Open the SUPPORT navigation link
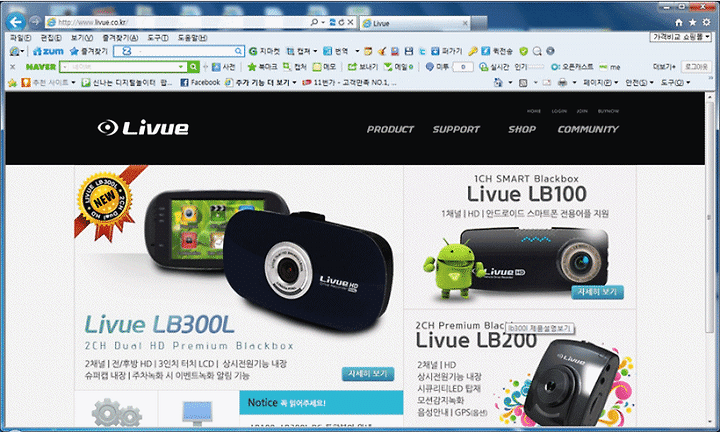This screenshot has width=720, height=432. pyautogui.click(x=456, y=129)
